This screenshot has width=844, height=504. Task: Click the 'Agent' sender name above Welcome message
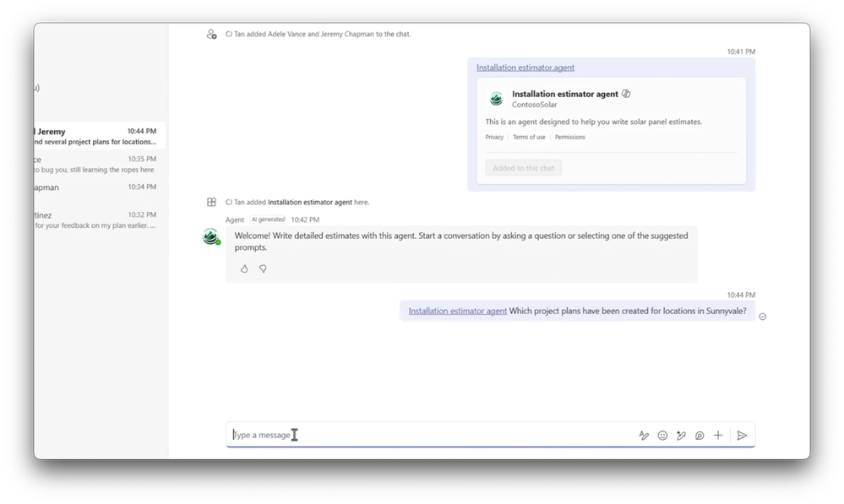[x=235, y=219]
